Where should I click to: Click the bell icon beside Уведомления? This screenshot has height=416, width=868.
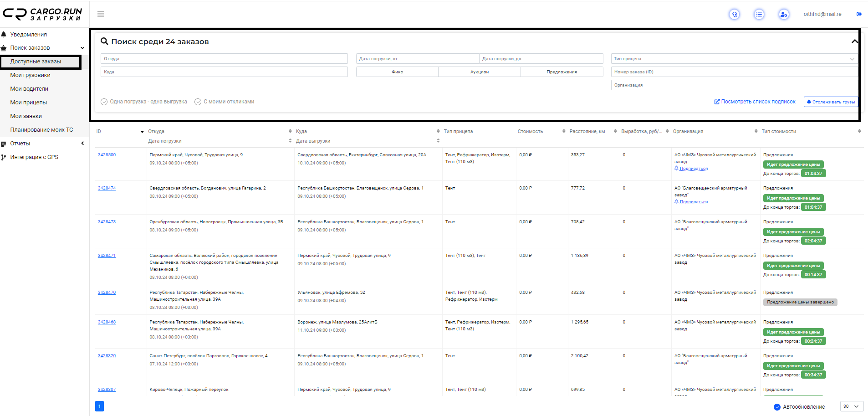4,35
